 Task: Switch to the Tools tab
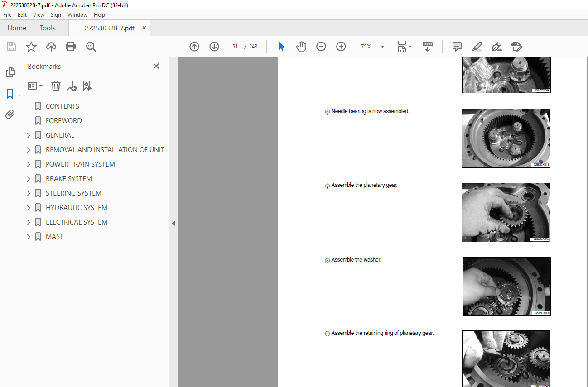48,28
